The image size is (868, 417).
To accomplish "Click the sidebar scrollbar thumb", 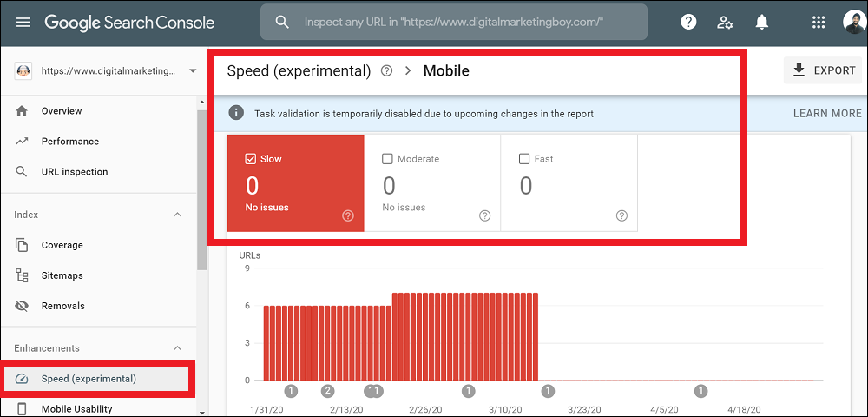I will click(201, 190).
